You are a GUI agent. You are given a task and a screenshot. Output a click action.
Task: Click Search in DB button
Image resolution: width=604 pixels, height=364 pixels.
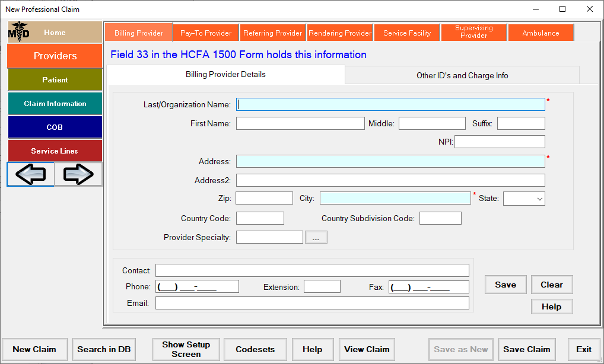tap(104, 349)
